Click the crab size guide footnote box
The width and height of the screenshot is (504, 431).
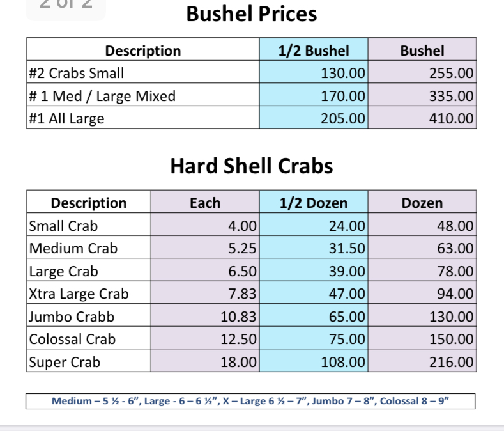click(251, 402)
